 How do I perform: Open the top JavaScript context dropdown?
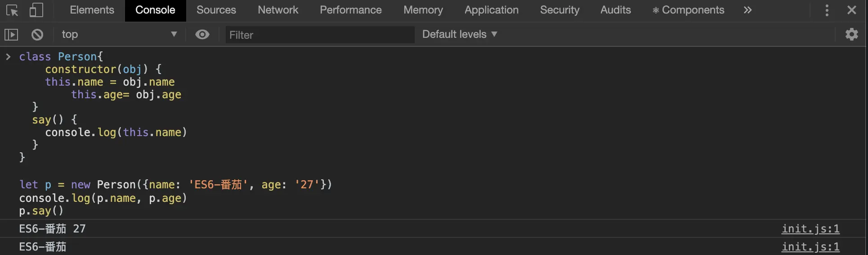(119, 34)
